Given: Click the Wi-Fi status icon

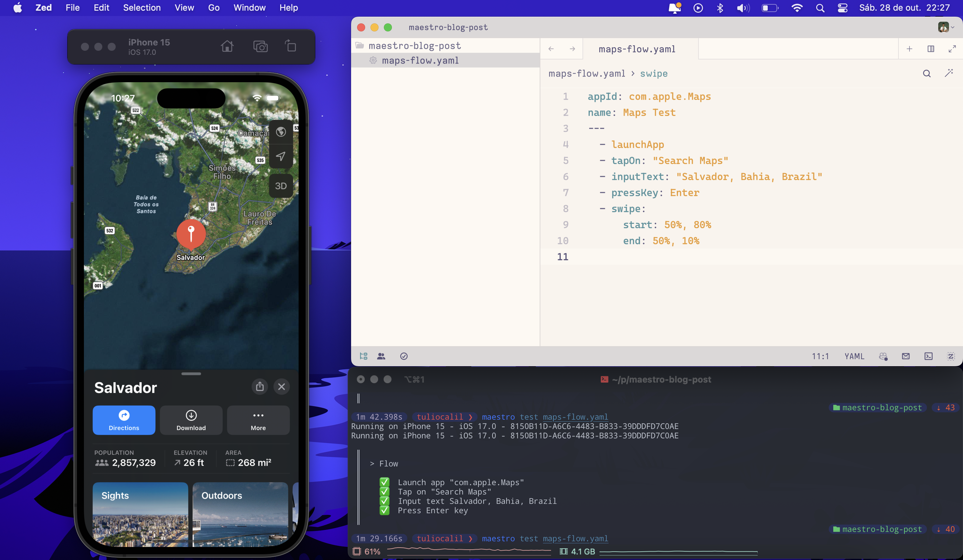Looking at the screenshot, I should click(x=797, y=8).
